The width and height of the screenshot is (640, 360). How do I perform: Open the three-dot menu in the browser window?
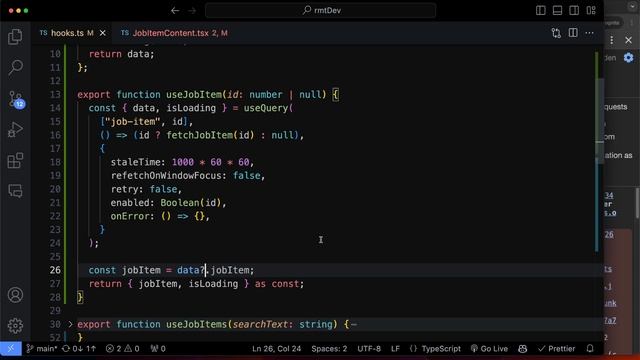(611, 40)
